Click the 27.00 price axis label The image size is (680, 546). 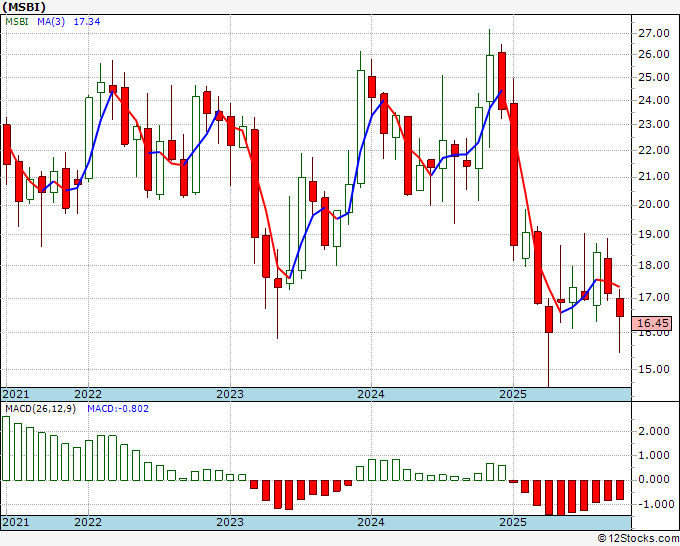pos(654,33)
